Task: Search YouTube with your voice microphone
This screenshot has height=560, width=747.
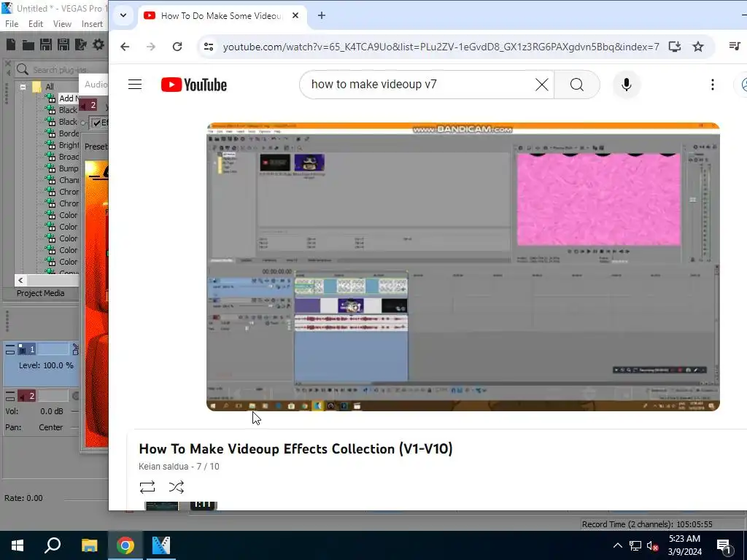Action: (x=627, y=85)
